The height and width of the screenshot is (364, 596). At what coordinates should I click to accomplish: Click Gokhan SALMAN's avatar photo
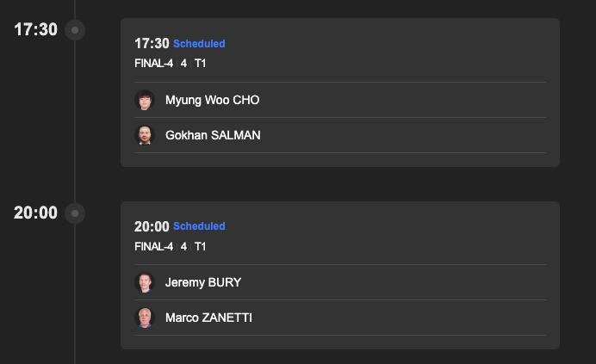coord(145,135)
